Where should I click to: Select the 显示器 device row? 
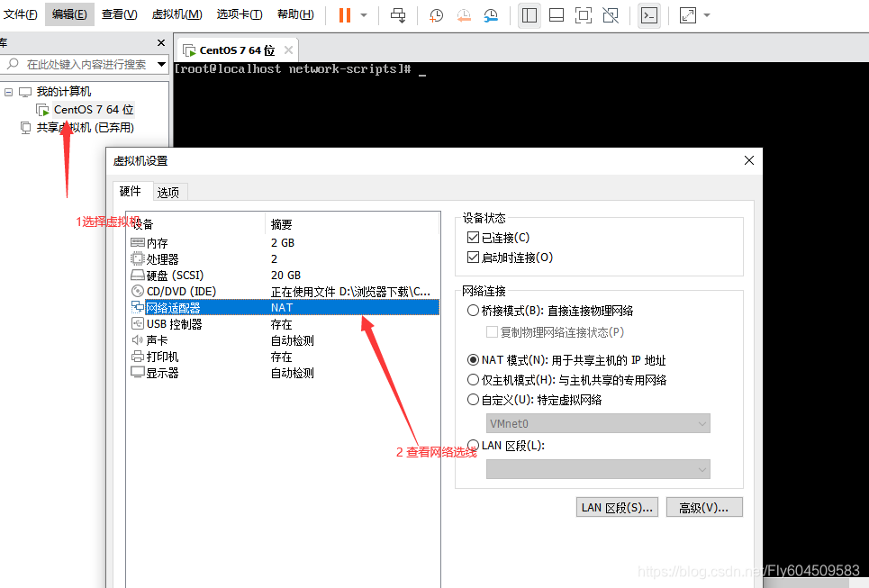click(284, 373)
